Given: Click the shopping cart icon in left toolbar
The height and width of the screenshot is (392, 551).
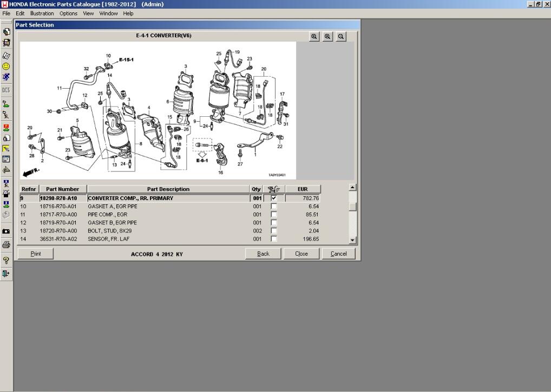Looking at the screenshot, I should tap(6, 43).
